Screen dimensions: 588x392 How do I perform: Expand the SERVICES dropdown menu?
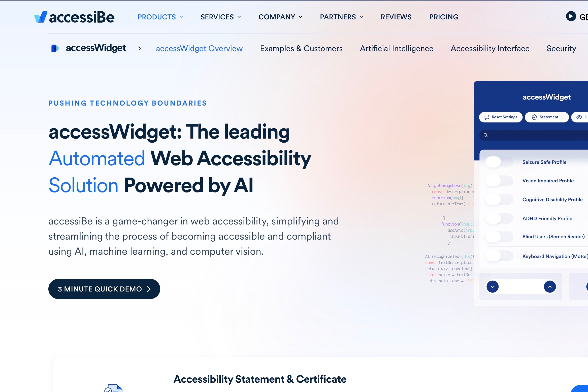[220, 17]
